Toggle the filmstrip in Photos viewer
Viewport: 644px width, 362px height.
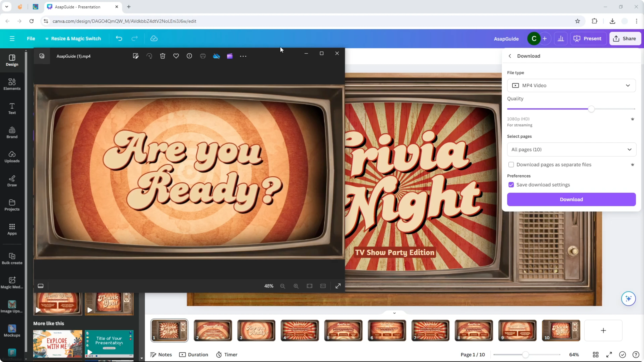click(40, 286)
